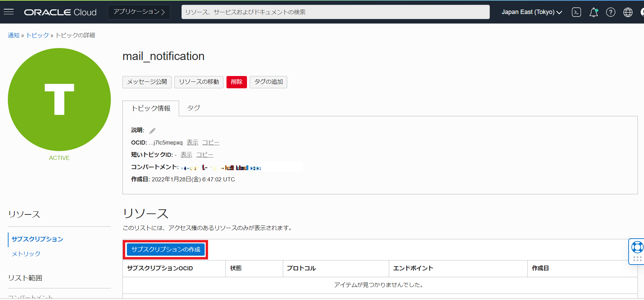
Task: Go to 通知 breadcrumb link
Action: pyautogui.click(x=14, y=35)
